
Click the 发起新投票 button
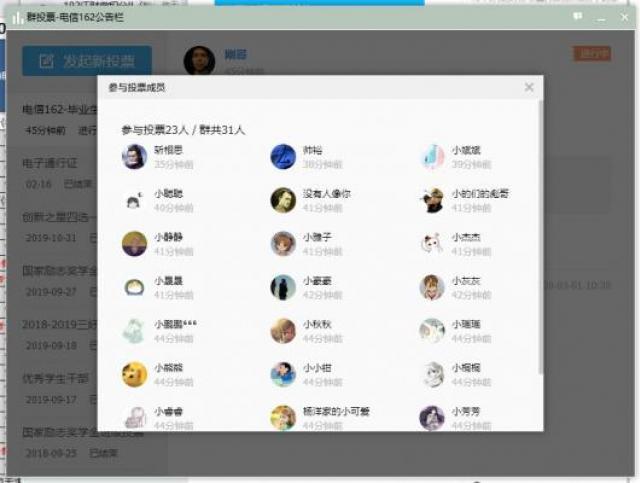87,62
